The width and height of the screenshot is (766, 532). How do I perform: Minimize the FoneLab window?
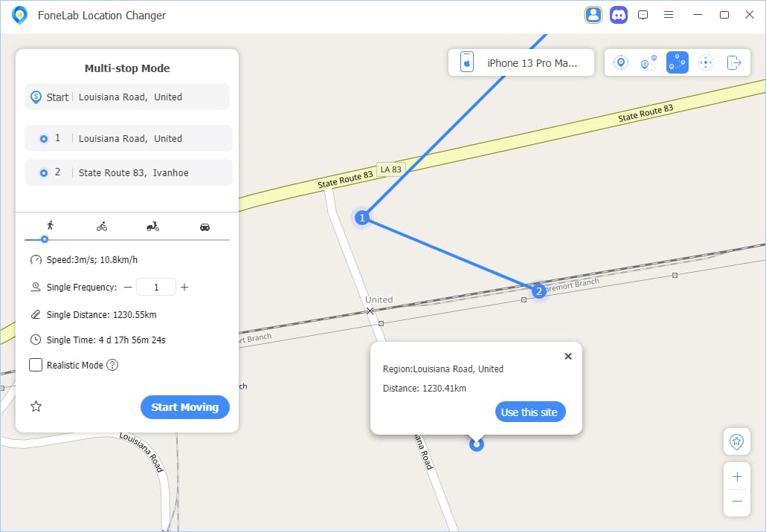pyautogui.click(x=698, y=15)
